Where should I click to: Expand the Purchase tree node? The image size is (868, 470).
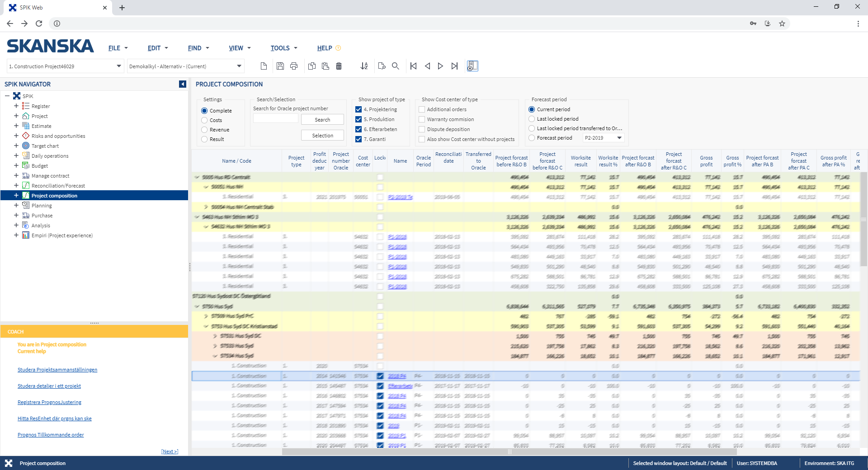(16, 215)
